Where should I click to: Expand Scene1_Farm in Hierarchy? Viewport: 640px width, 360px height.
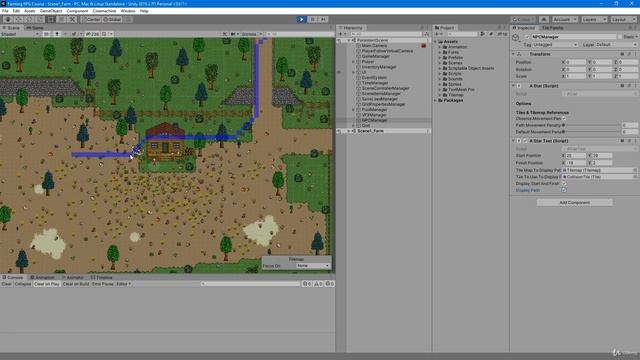pyautogui.click(x=349, y=131)
